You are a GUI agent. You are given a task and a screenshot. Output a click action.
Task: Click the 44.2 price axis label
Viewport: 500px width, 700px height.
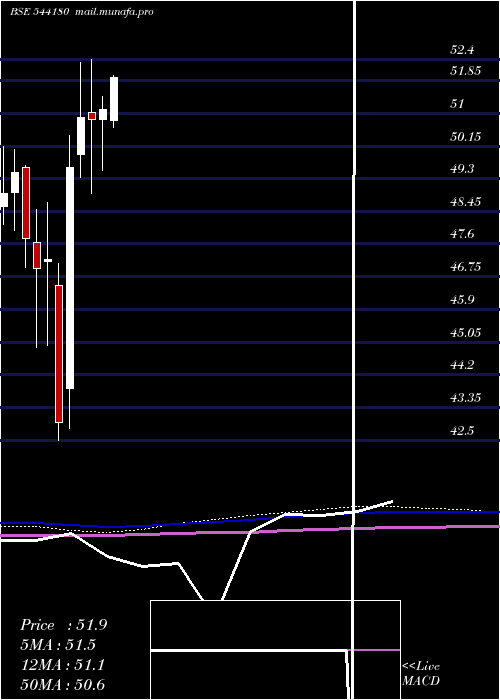(x=462, y=365)
